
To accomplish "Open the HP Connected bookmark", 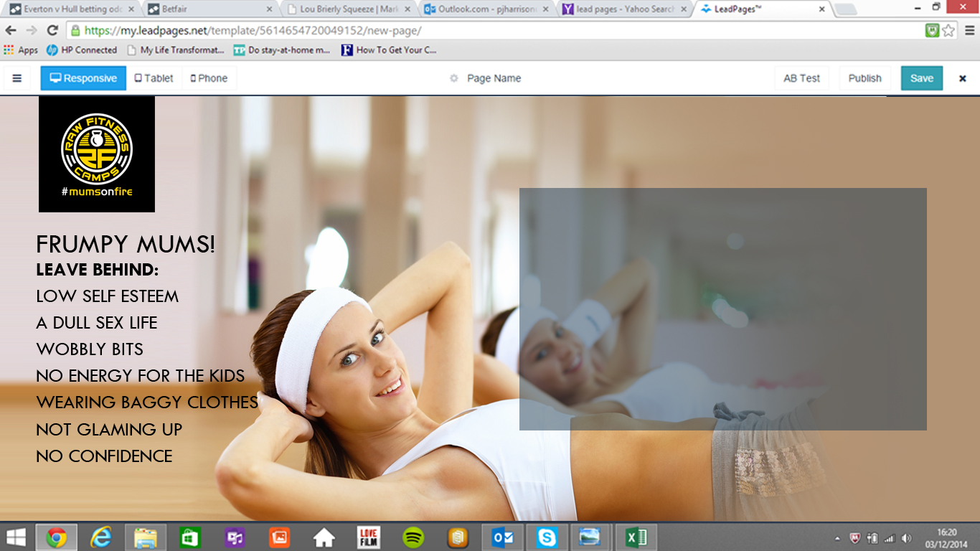I will tap(82, 50).
